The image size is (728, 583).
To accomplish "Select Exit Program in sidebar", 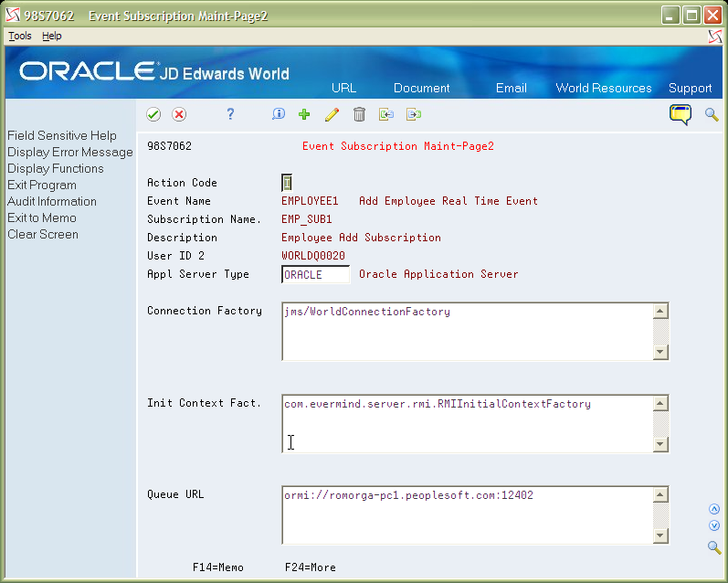I will coord(42,185).
